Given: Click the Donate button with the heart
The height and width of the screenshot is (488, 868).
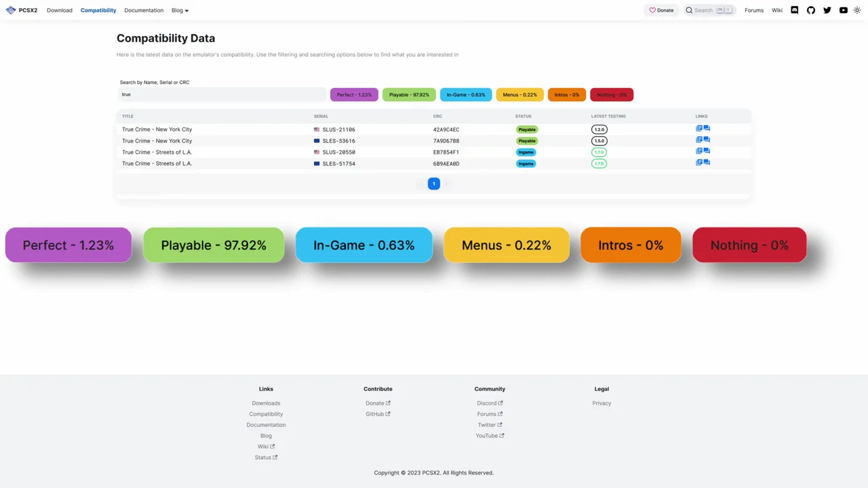Looking at the screenshot, I should 661,10.
